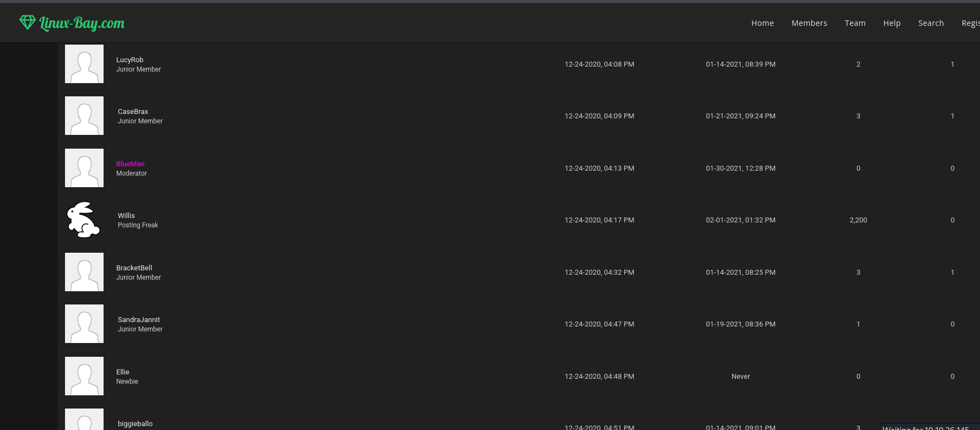This screenshot has height=430, width=980.
Task: Click BracketBell's default avatar icon
Action: pyautogui.click(x=84, y=272)
